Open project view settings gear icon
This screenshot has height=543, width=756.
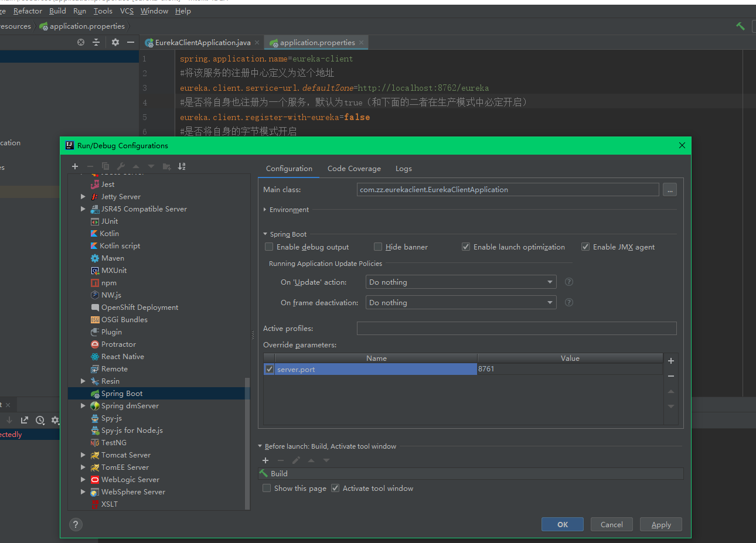(x=115, y=42)
